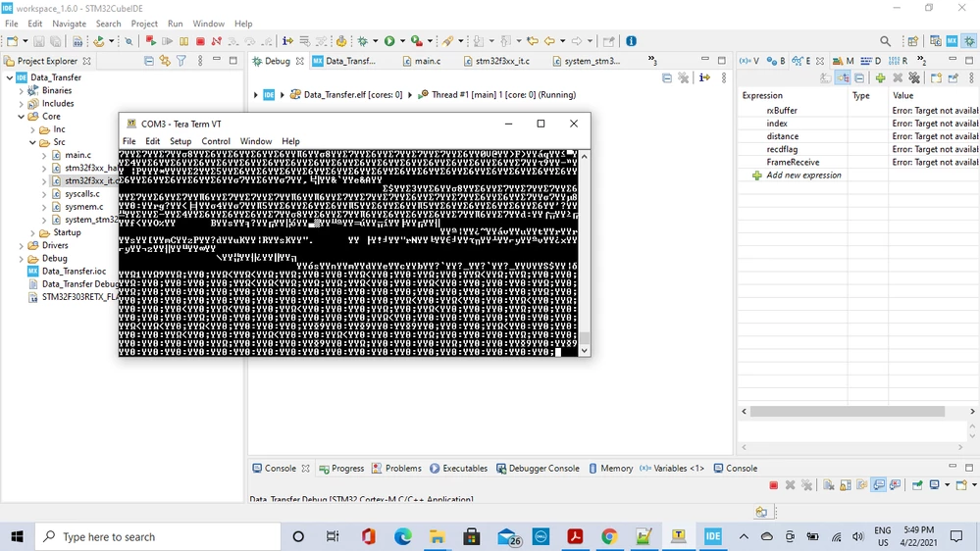Click the Instruction Stepping Mode toolbar icon

point(286,41)
